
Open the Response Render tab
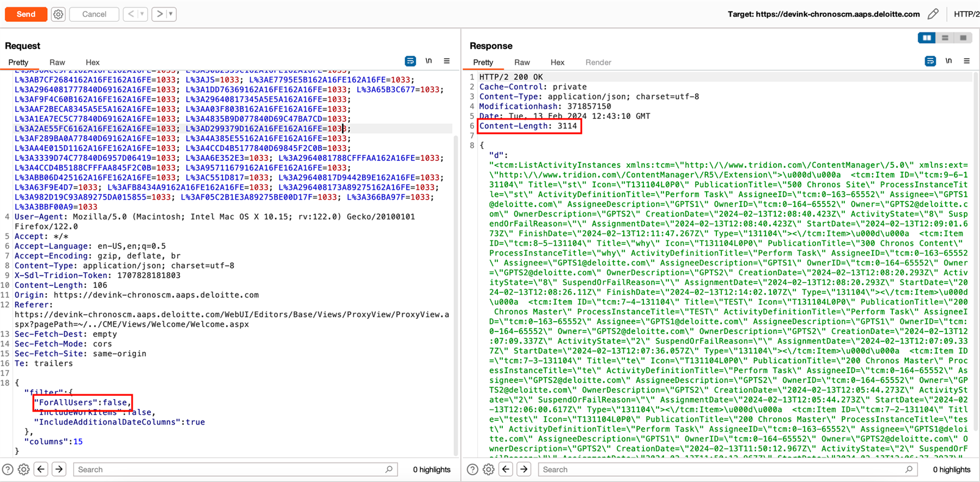[598, 62]
